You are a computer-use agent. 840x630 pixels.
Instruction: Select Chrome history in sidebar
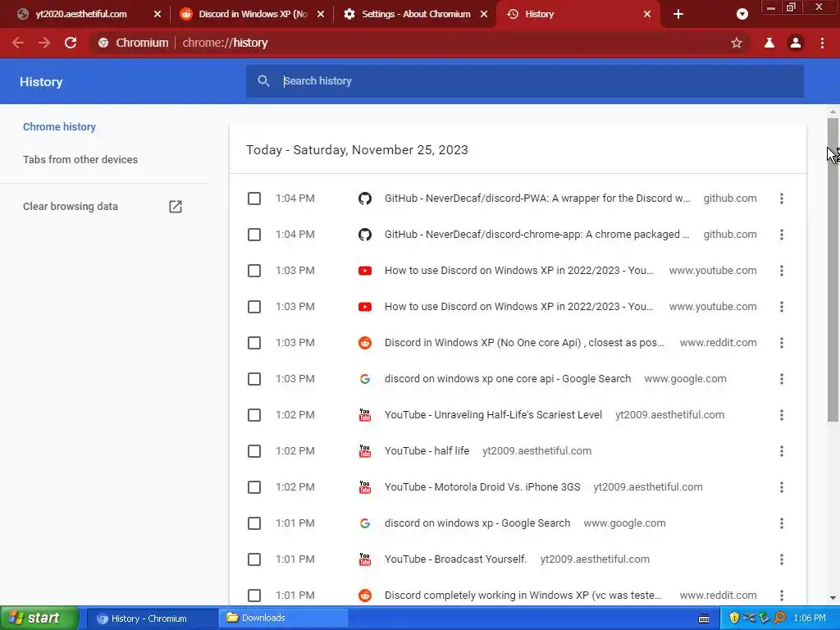[59, 127]
